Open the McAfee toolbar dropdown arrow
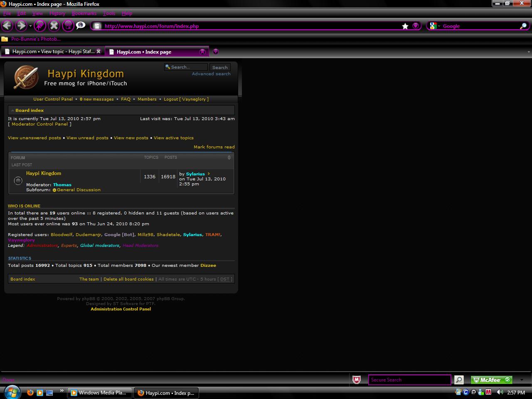This screenshot has height=399, width=532. pos(522,380)
